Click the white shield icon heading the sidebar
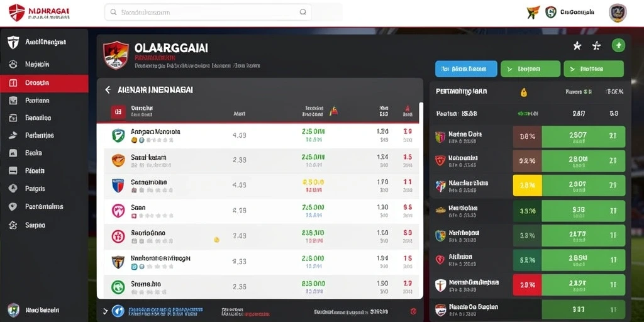Viewport: 644px width, 322px height. point(13,42)
